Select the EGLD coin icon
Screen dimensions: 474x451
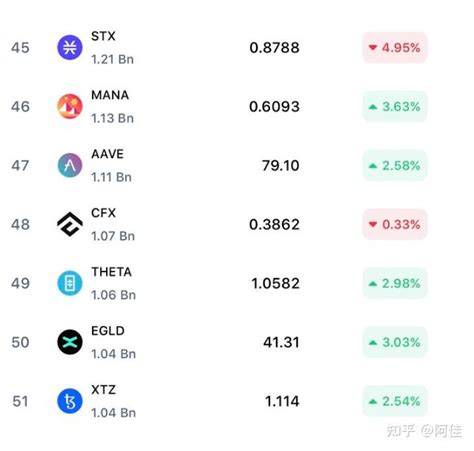pyautogui.click(x=70, y=342)
